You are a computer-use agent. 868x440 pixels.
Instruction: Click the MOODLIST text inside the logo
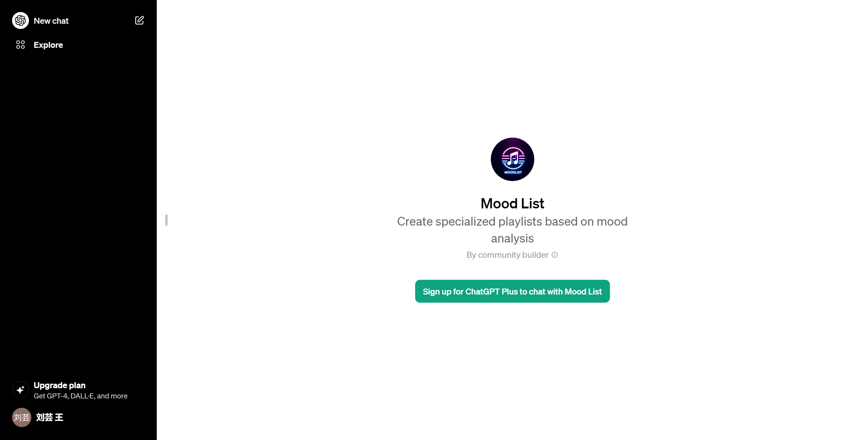513,172
